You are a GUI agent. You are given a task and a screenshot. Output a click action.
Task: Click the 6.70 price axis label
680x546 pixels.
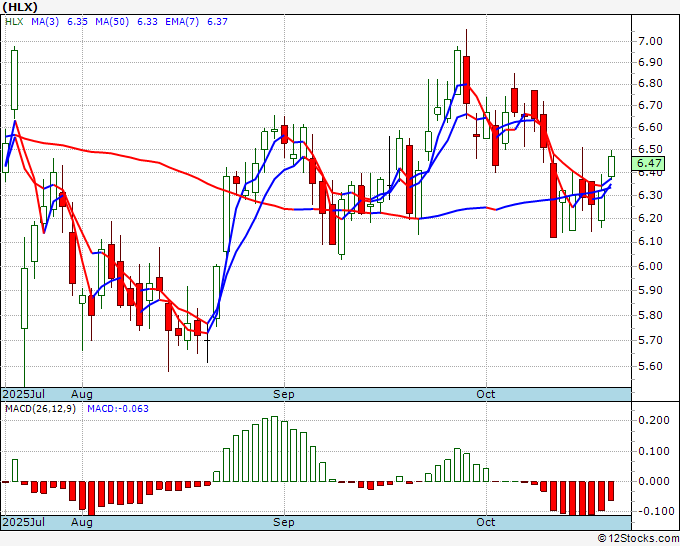[x=650, y=105]
